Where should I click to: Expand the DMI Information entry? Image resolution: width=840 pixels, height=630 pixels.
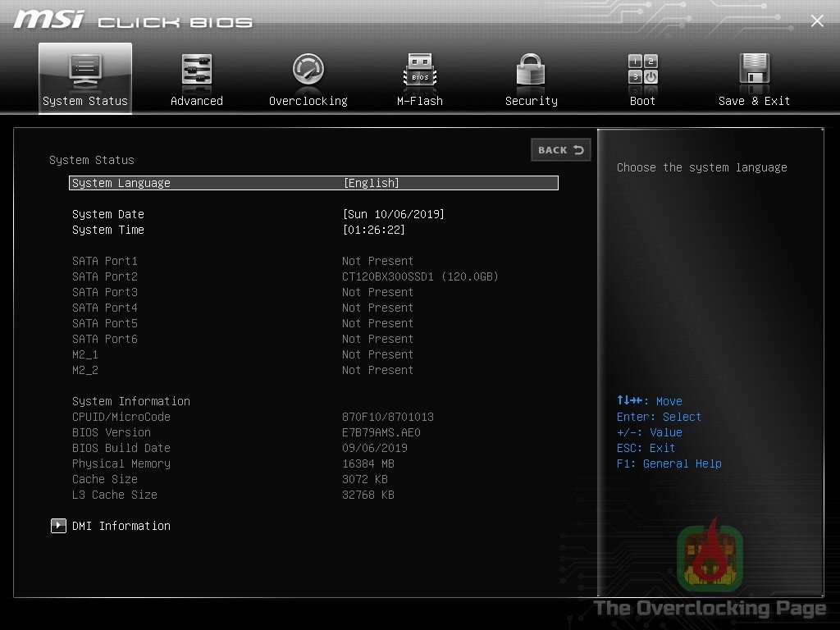pyautogui.click(x=121, y=526)
